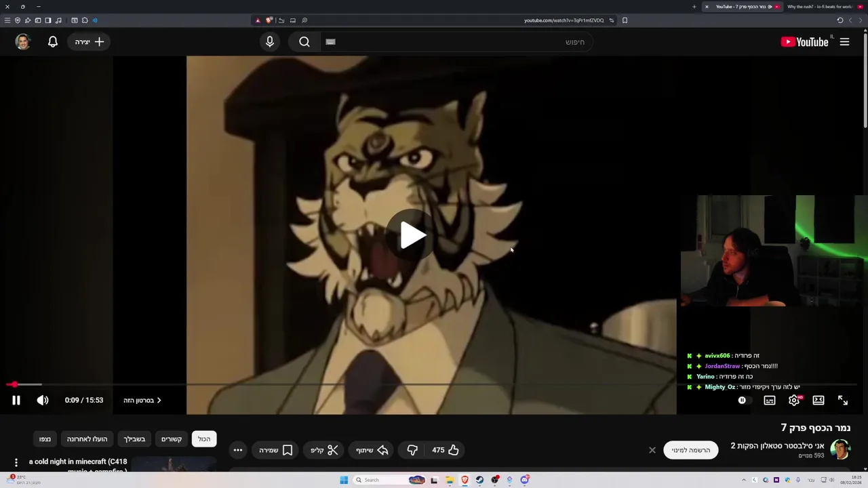Open Brave Shields lion icon
This screenshot has height=488, width=868.
click(269, 20)
